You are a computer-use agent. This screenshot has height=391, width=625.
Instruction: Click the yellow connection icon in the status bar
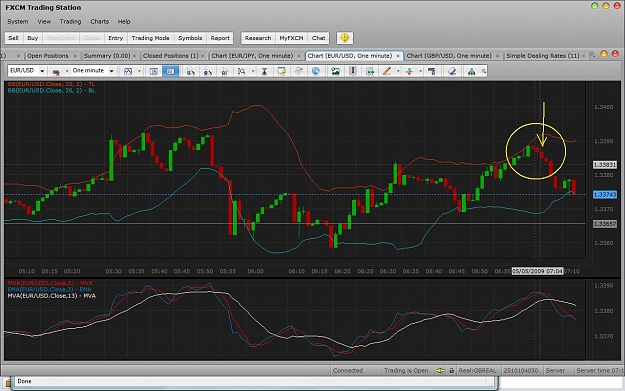[440, 370]
